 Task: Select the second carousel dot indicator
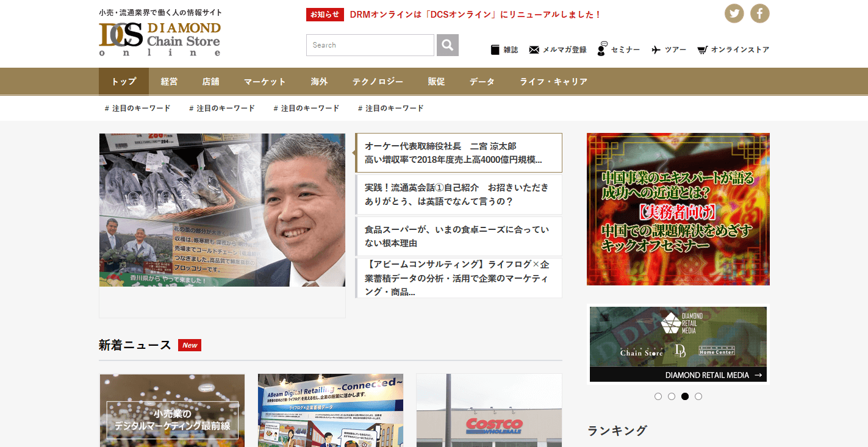click(672, 396)
